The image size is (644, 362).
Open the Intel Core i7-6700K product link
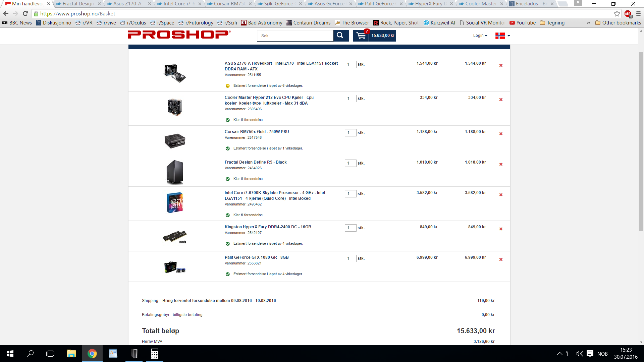point(275,195)
